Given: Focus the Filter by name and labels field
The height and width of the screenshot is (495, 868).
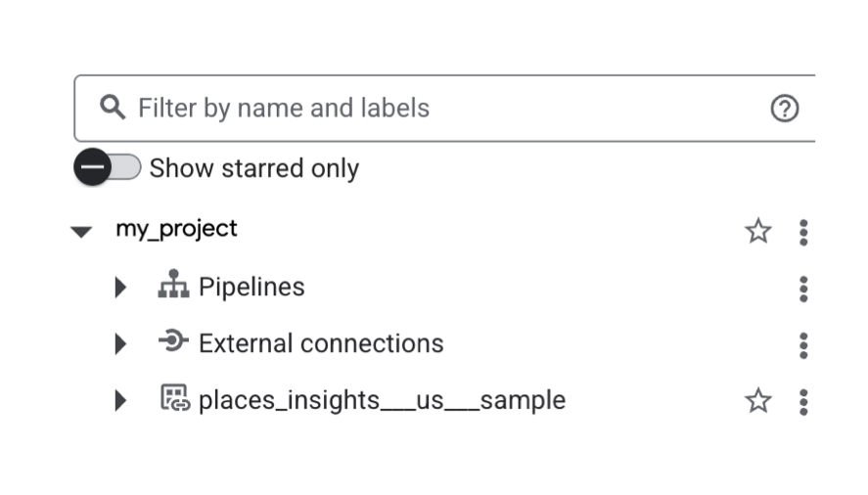Looking at the screenshot, I should click(x=440, y=108).
